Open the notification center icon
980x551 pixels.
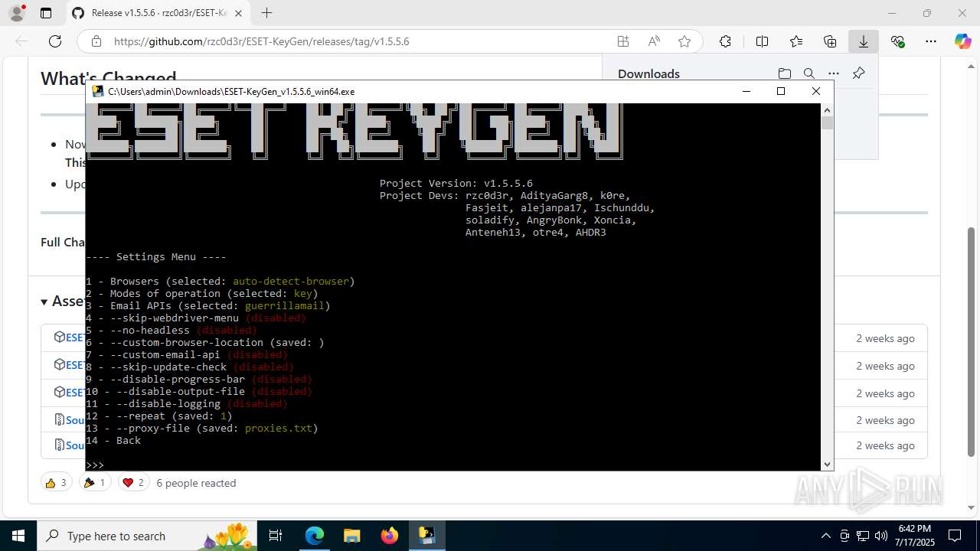click(x=955, y=536)
